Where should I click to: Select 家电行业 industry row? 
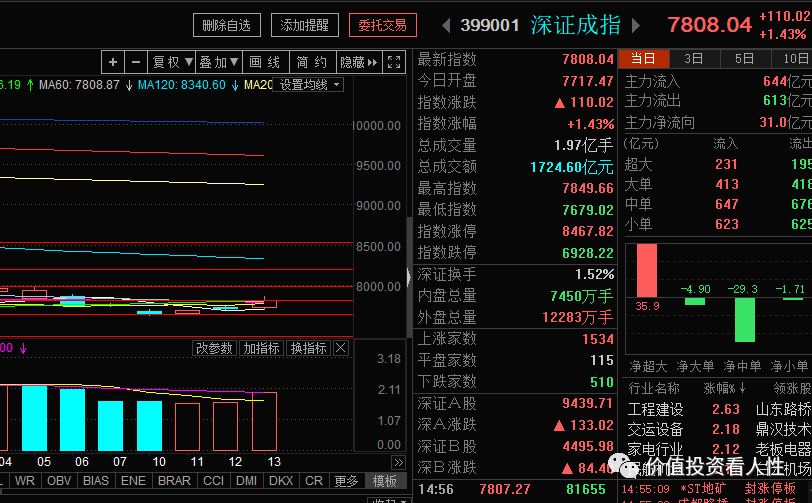pos(719,449)
